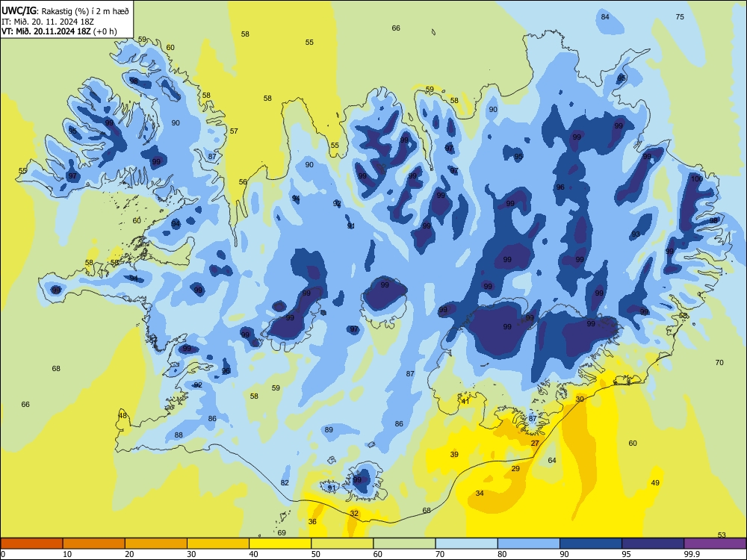The width and height of the screenshot is (747, 560).
Task: Click the '49' humidity value offshore southeast
Action: pyautogui.click(x=655, y=482)
